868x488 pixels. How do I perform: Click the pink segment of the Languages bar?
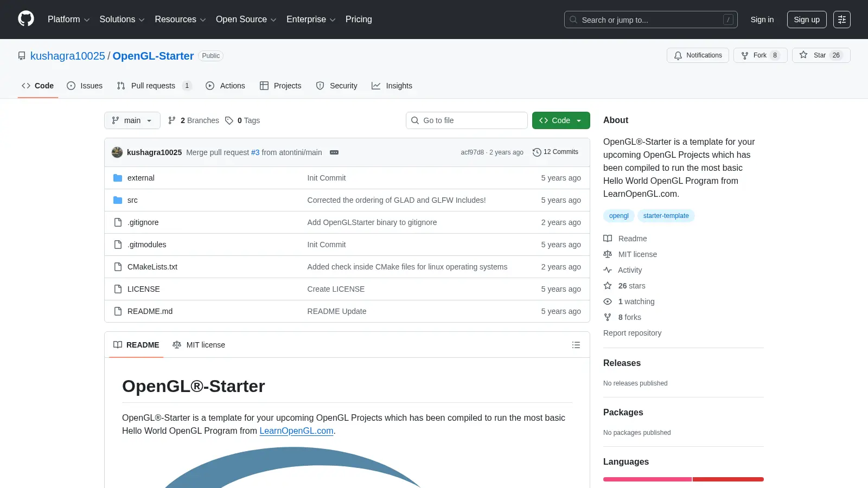647,479
